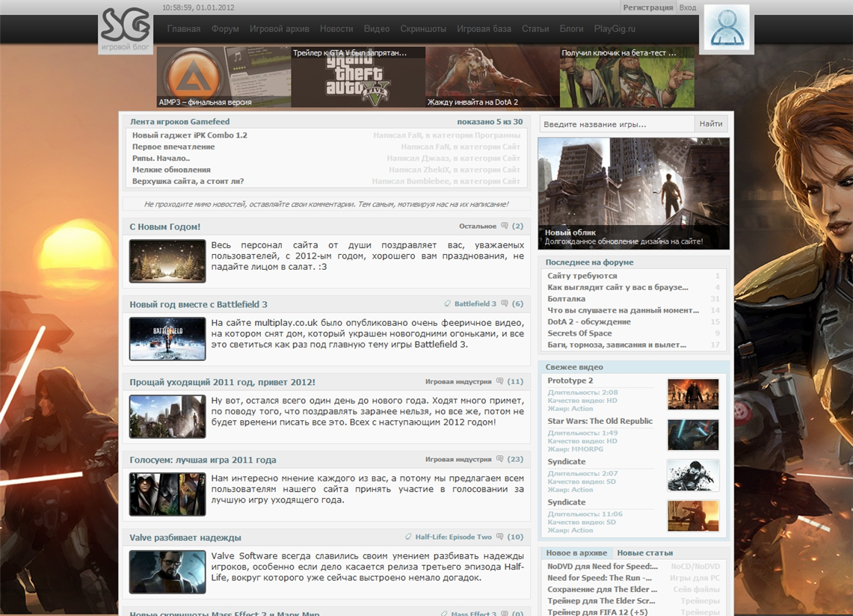
Task: Open the Prototype 2 video thumbnail
Action: (693, 394)
